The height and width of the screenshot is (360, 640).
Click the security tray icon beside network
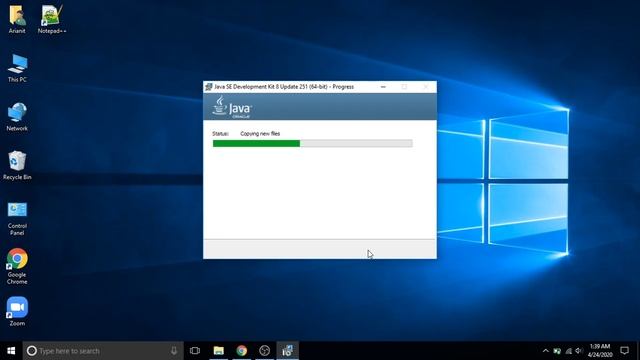[x=557, y=351]
